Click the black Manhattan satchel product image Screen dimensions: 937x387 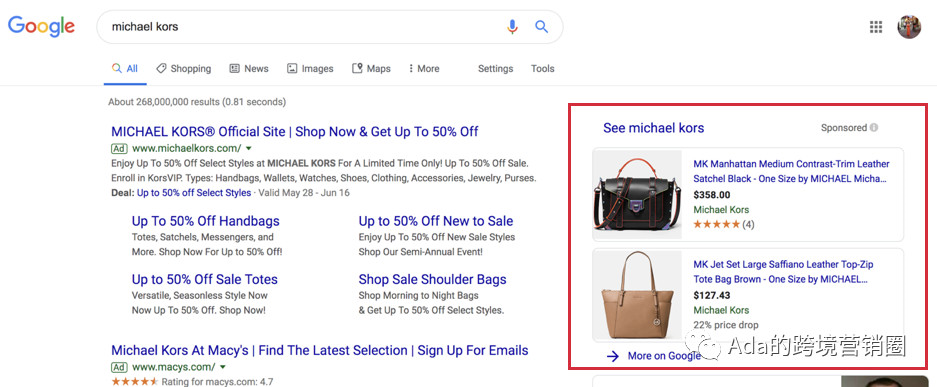[637, 195]
